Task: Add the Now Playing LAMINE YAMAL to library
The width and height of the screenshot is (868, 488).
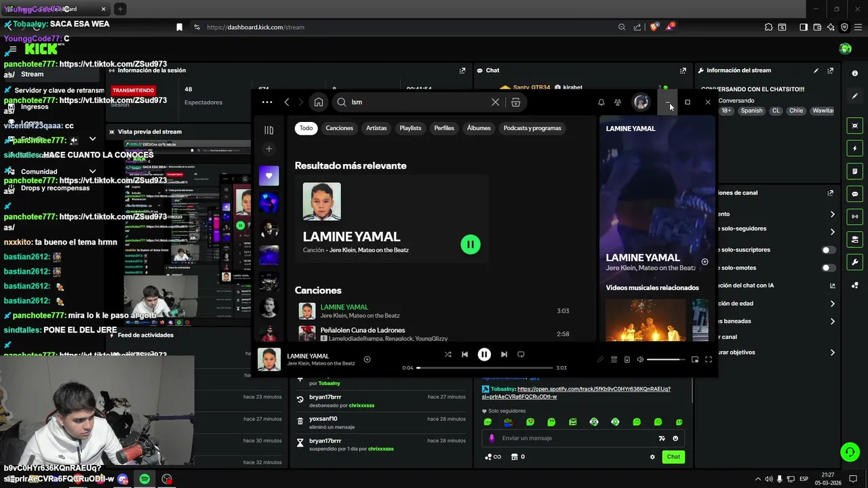Action: click(705, 262)
